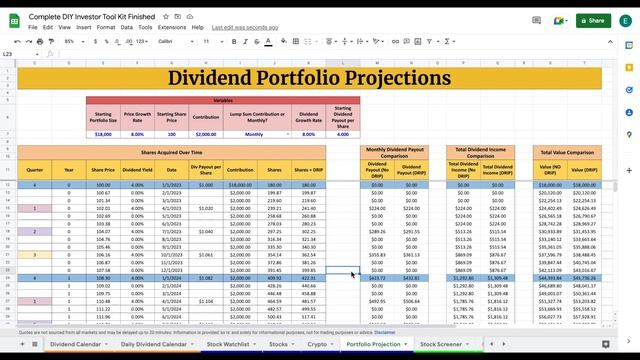Switch to the Dividend Calendar tab
Screen dimensions: 640x360
(76, 344)
